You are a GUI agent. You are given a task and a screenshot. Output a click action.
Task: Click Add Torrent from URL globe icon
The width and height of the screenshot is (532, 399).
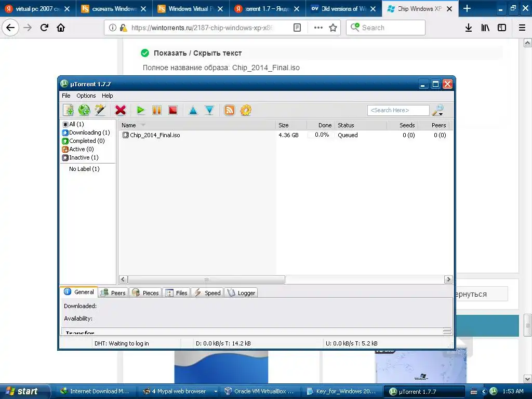point(84,110)
